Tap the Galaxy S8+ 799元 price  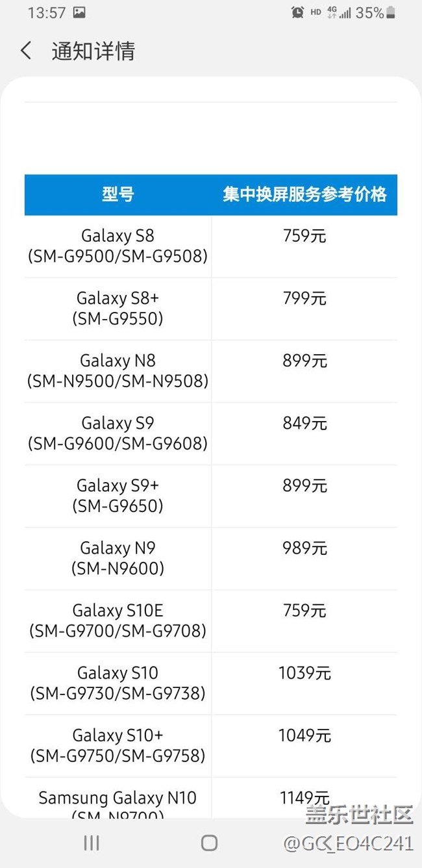(x=304, y=299)
